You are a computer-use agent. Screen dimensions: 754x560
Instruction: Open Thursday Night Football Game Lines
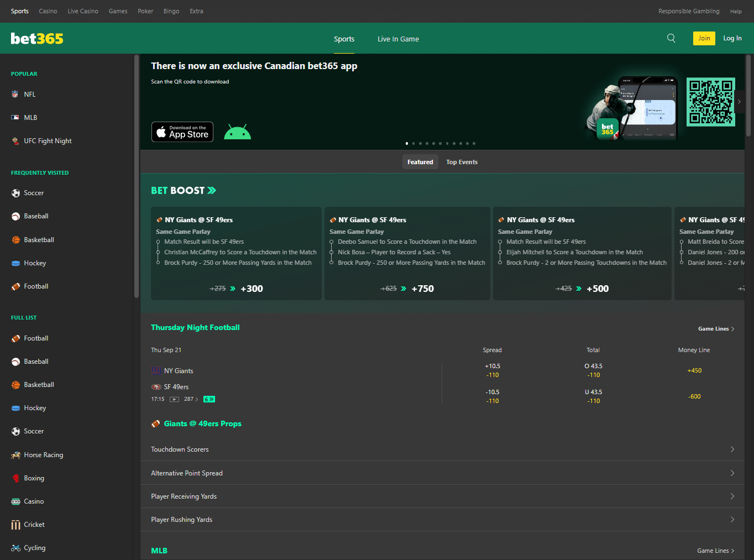coord(716,329)
